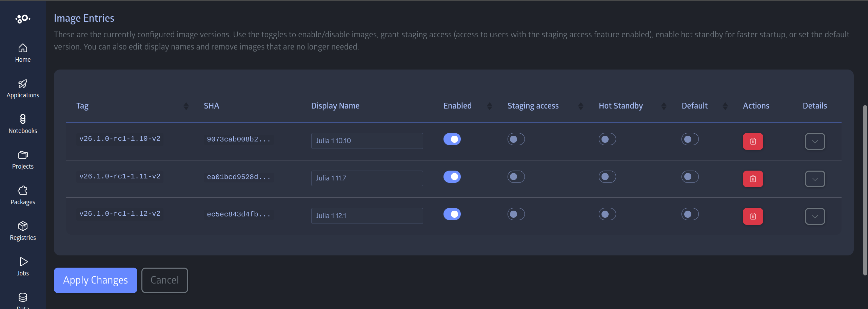Screen dimensions: 868x309
Task: Disable the v26.1.0-rc1-1.10-v2 image
Action: (x=452, y=139)
